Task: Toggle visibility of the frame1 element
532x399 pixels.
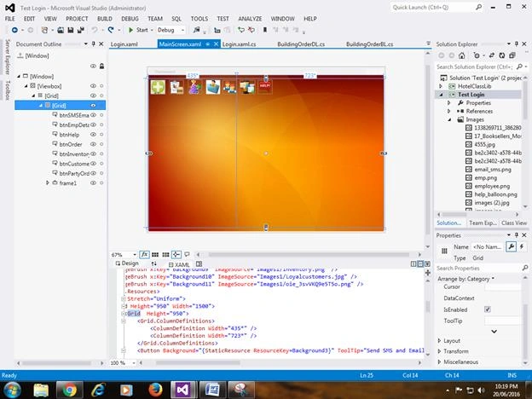Action: (93, 182)
